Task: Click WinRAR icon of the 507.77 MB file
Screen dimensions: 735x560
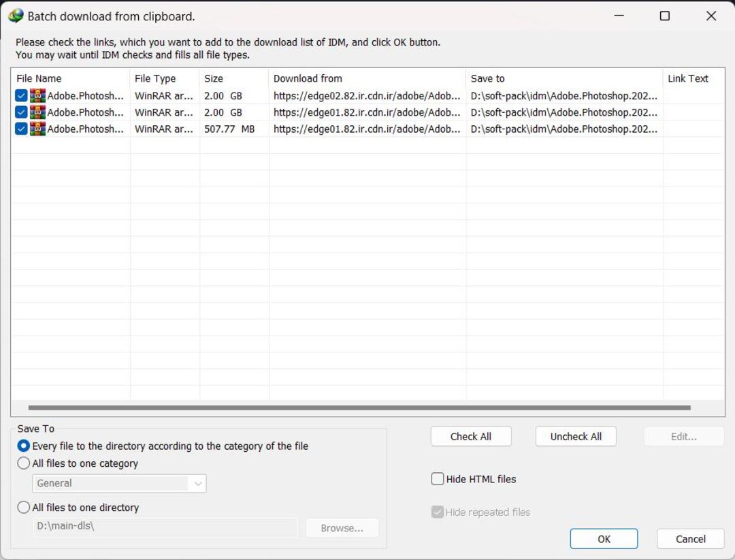Action: (x=37, y=129)
